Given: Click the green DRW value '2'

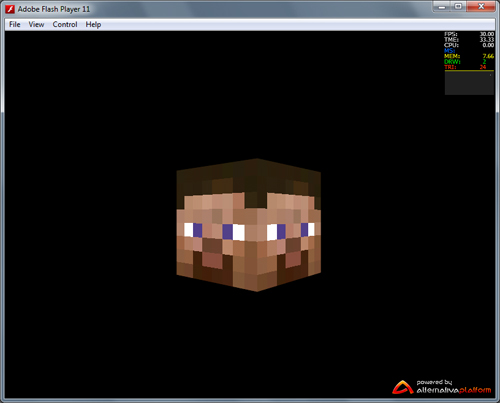Looking at the screenshot, I should coord(484,62).
